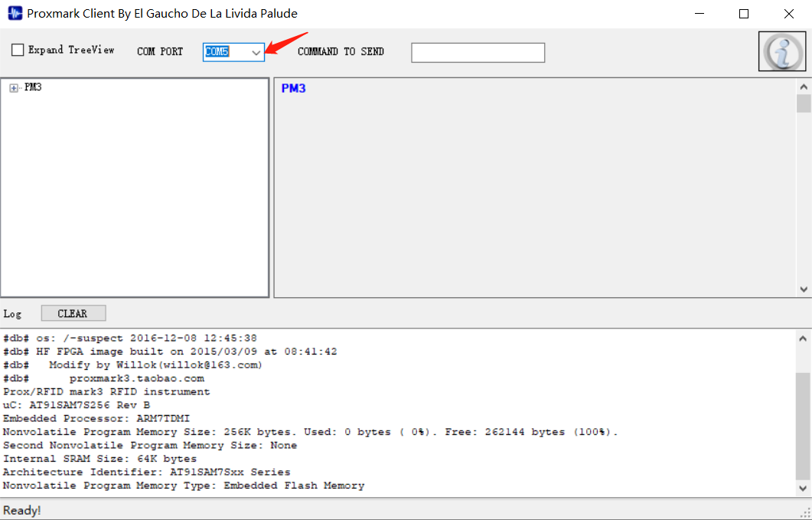This screenshot has height=520, width=812.
Task: Open the COM PORT dropdown
Action: click(x=256, y=52)
